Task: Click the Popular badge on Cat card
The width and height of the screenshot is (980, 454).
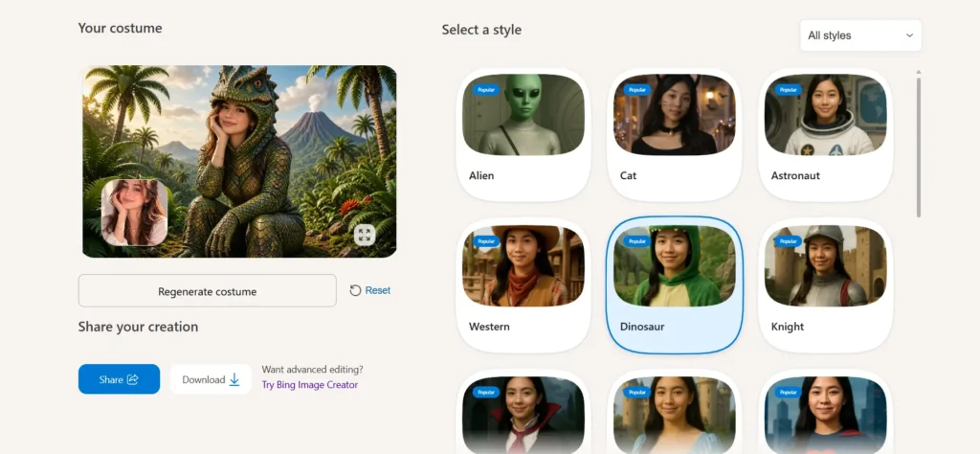Action: pyautogui.click(x=636, y=89)
